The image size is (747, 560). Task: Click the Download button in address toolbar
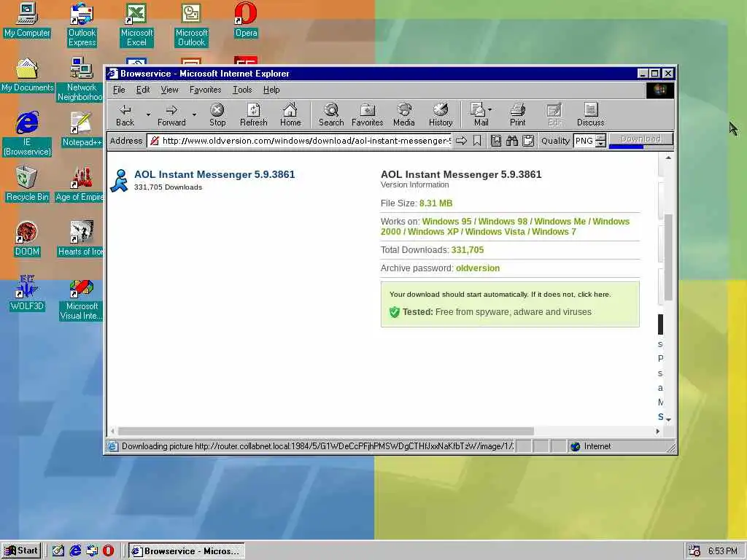coord(640,139)
